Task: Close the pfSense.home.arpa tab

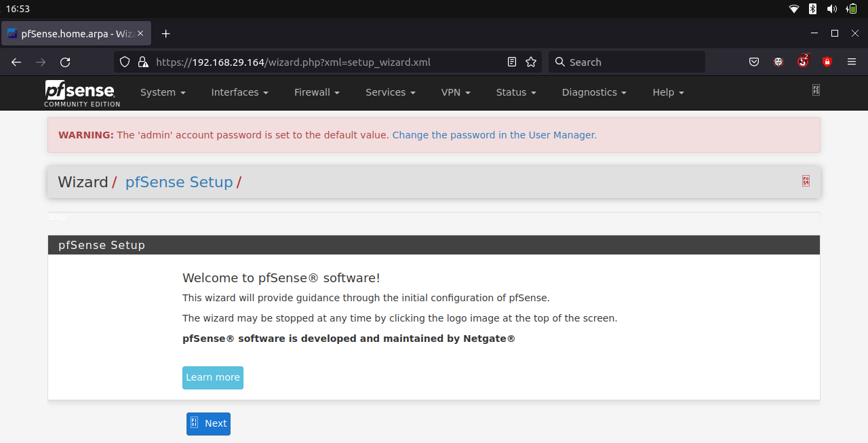Action: coord(140,34)
